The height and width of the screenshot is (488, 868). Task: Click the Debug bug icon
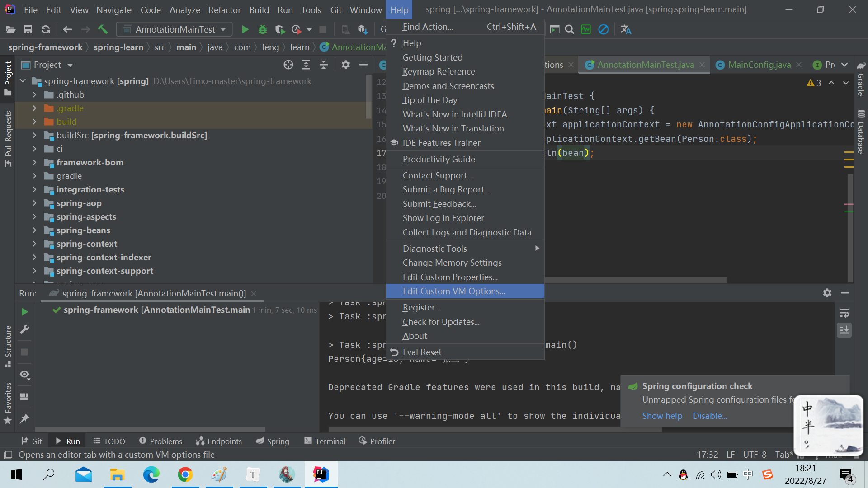pos(262,29)
